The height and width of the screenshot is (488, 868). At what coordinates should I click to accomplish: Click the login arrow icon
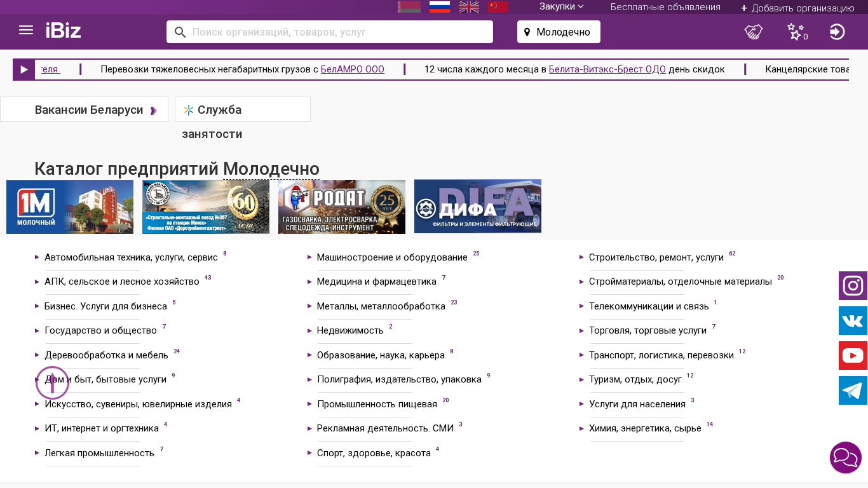[837, 32]
